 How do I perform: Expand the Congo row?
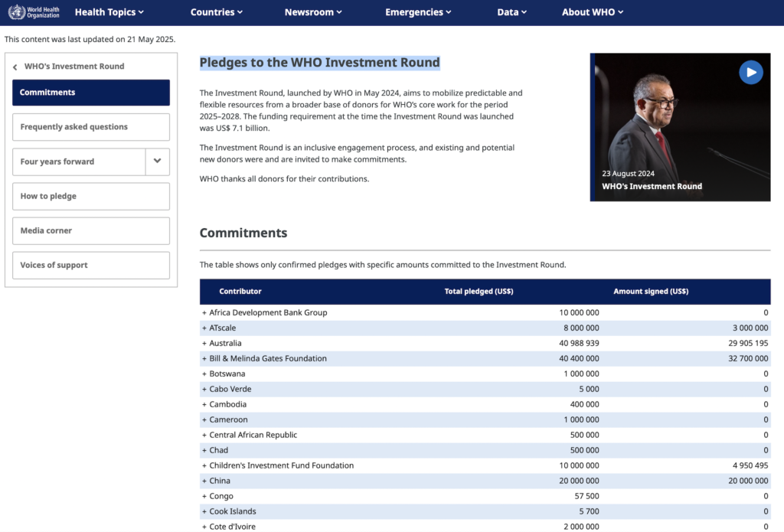point(204,496)
